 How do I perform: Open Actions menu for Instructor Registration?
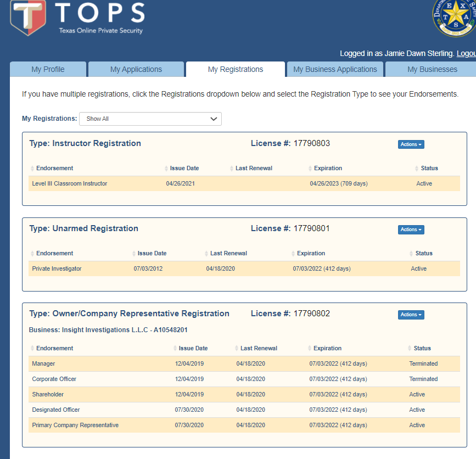(411, 144)
